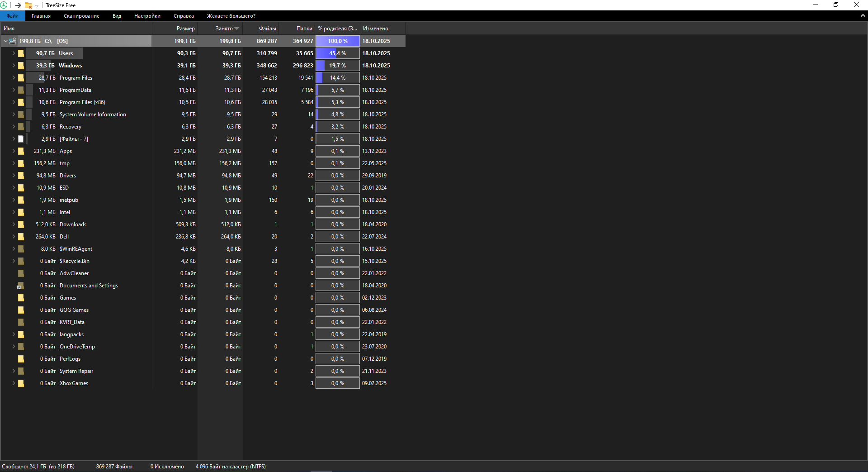
Task: Sort by the Размер column header
Action: [x=175, y=29]
